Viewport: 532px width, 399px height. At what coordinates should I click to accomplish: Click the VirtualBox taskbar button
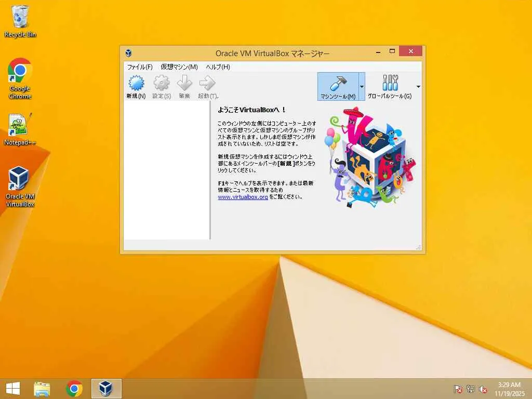point(106,389)
